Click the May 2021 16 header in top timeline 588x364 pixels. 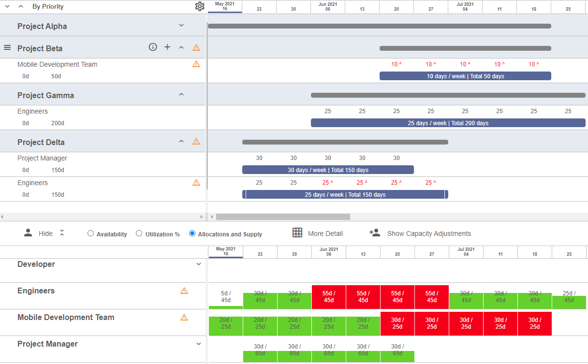225,6
